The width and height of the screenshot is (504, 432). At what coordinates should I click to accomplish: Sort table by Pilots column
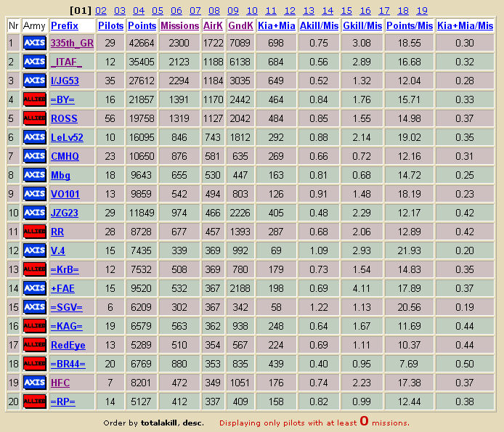click(x=111, y=25)
